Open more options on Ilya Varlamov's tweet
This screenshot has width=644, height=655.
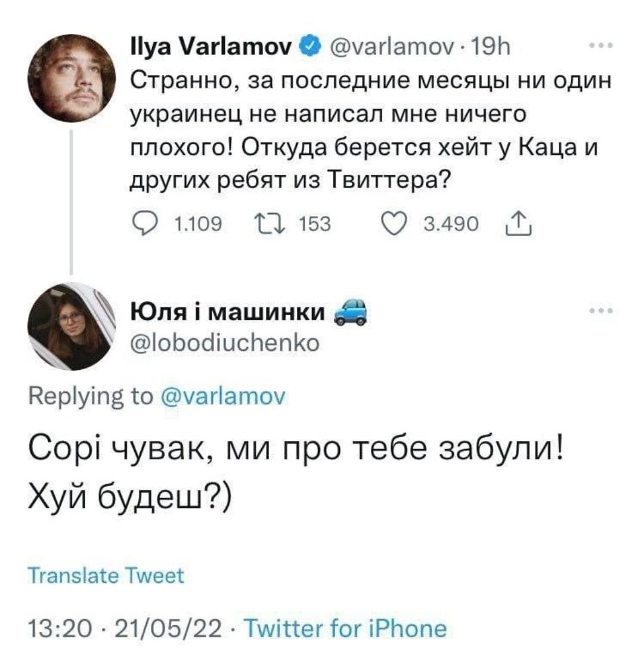point(599,45)
